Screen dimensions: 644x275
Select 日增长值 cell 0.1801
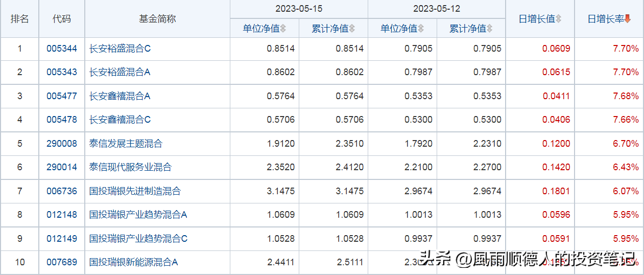pos(557,191)
